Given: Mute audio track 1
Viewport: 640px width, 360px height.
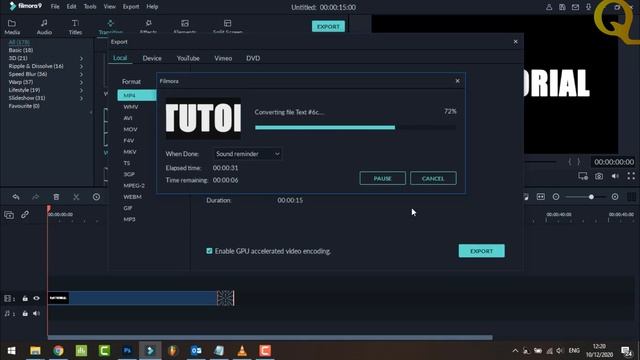Looking at the screenshot, I should [x=36, y=313].
